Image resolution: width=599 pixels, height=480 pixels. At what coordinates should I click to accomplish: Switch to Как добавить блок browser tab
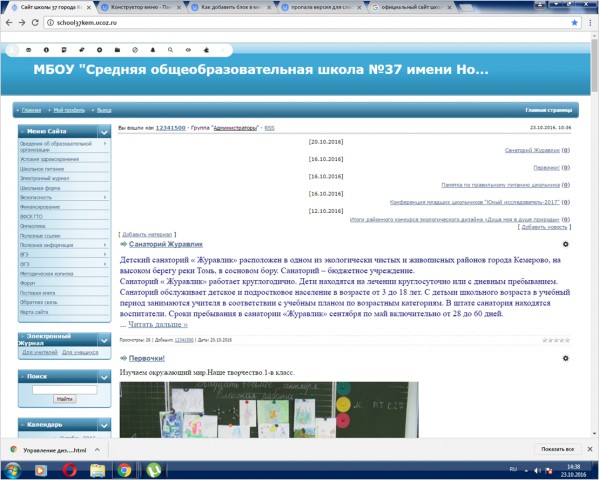coord(232,7)
